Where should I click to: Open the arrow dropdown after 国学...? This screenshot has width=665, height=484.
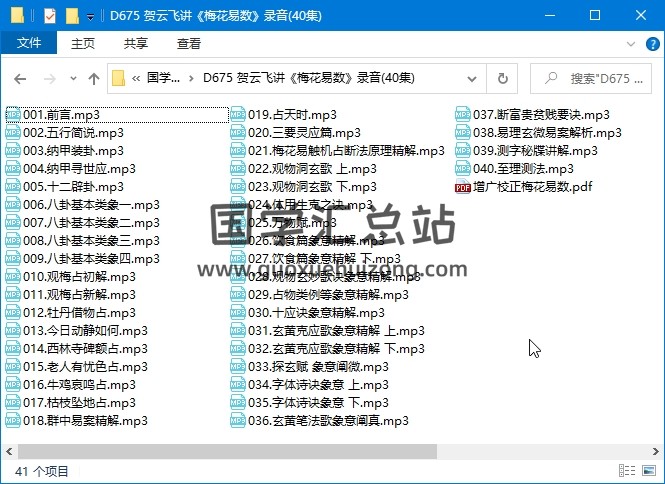[x=192, y=78]
